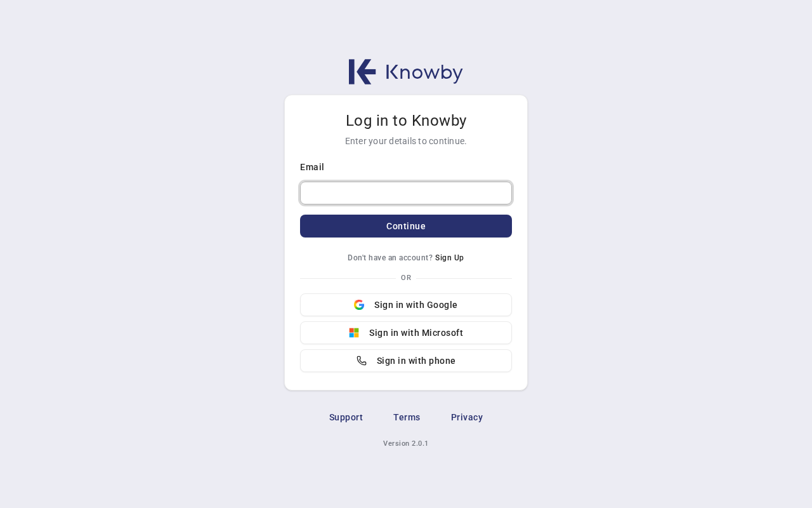Click the Microsoft four-square logo icon

click(354, 333)
